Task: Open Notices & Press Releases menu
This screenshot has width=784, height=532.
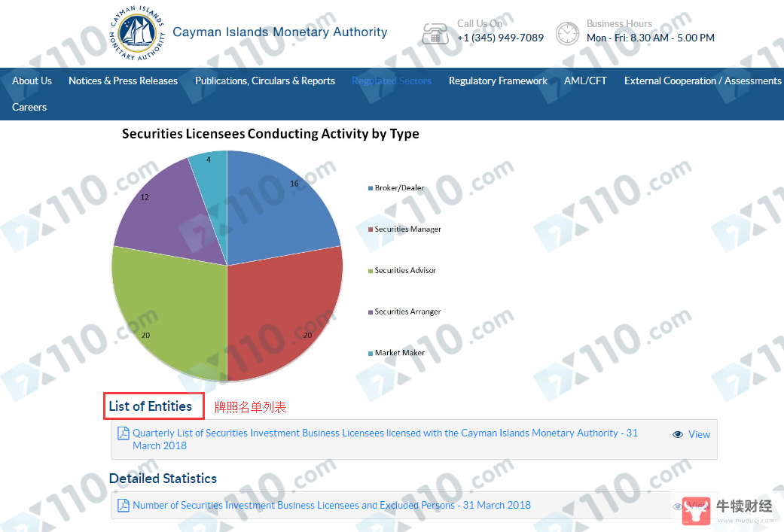Action: (123, 81)
